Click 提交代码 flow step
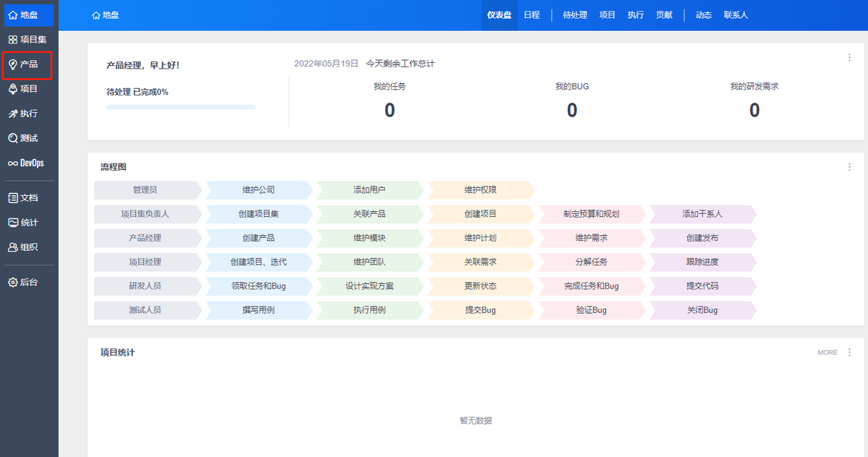 [702, 286]
